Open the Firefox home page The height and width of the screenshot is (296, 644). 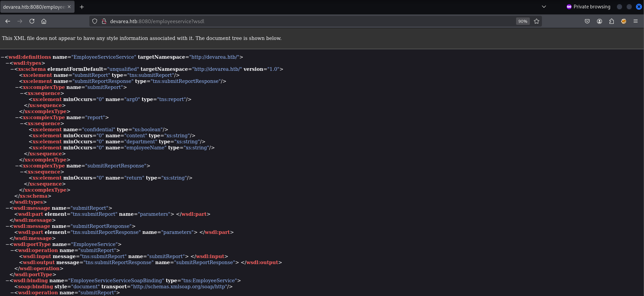[44, 21]
